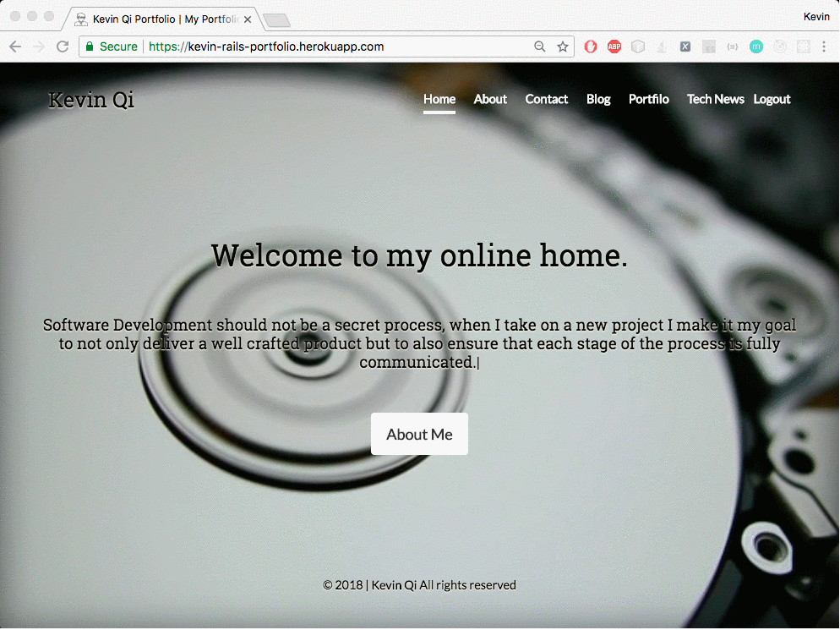Open the Blog nav item
840x630 pixels.
pos(598,99)
